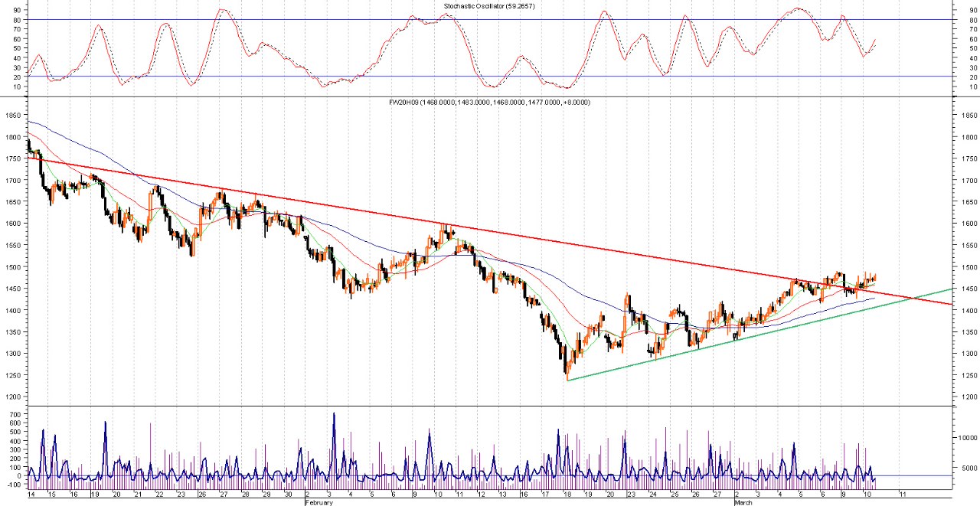The width and height of the screenshot is (980, 506).
Task: Click the date label 25 on time axis
Action: pyautogui.click(x=675, y=495)
